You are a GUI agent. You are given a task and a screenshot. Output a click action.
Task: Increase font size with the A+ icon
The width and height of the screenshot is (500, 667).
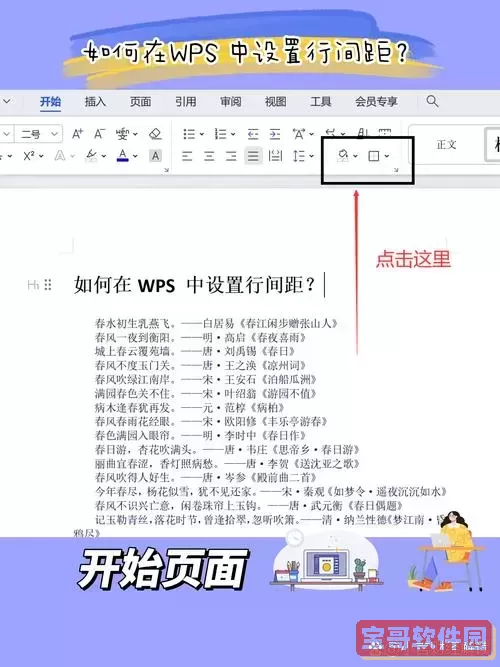(x=77, y=134)
